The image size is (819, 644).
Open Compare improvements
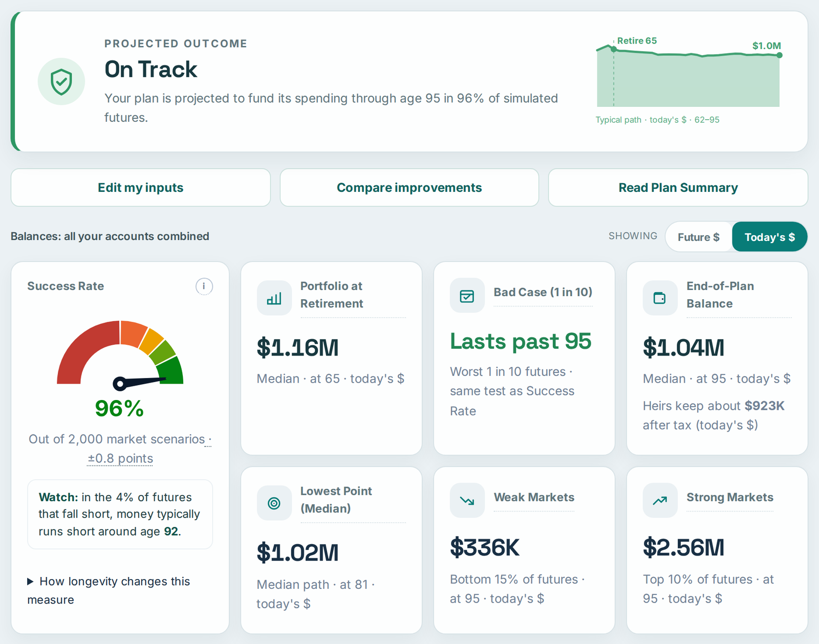tap(409, 188)
